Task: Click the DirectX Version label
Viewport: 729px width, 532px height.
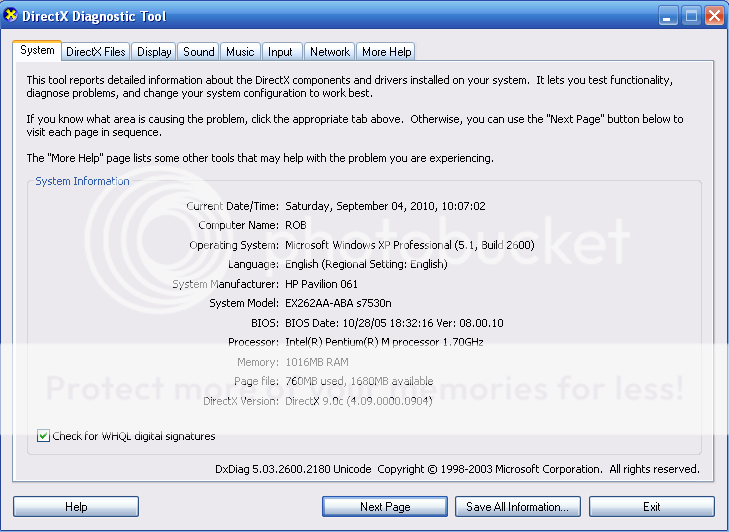Action: pyautogui.click(x=241, y=401)
